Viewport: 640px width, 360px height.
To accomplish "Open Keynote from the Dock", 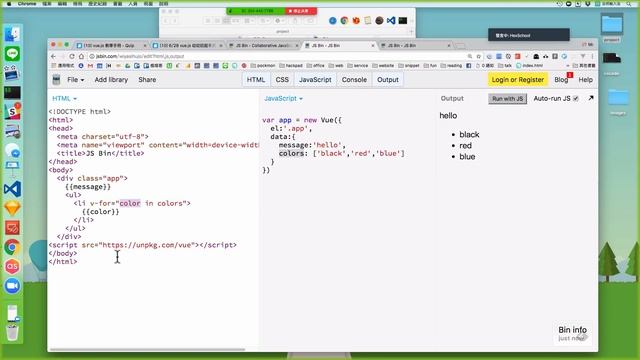I will point(12,168).
